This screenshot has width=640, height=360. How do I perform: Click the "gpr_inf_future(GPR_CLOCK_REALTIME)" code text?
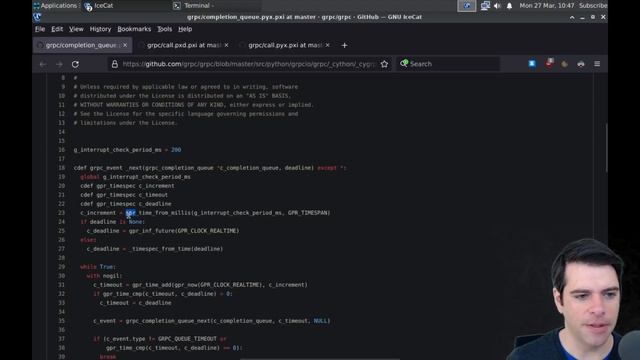point(184,231)
